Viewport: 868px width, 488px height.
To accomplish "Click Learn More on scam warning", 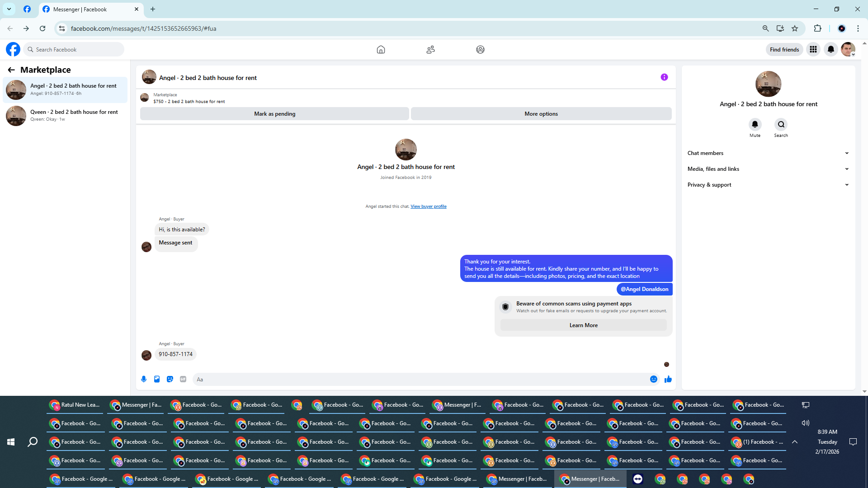I will [x=583, y=325].
